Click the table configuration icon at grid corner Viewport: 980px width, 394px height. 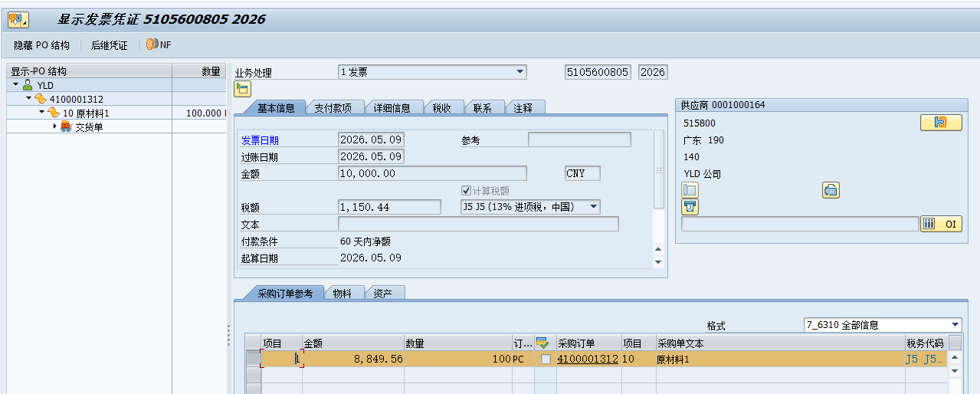click(x=955, y=343)
